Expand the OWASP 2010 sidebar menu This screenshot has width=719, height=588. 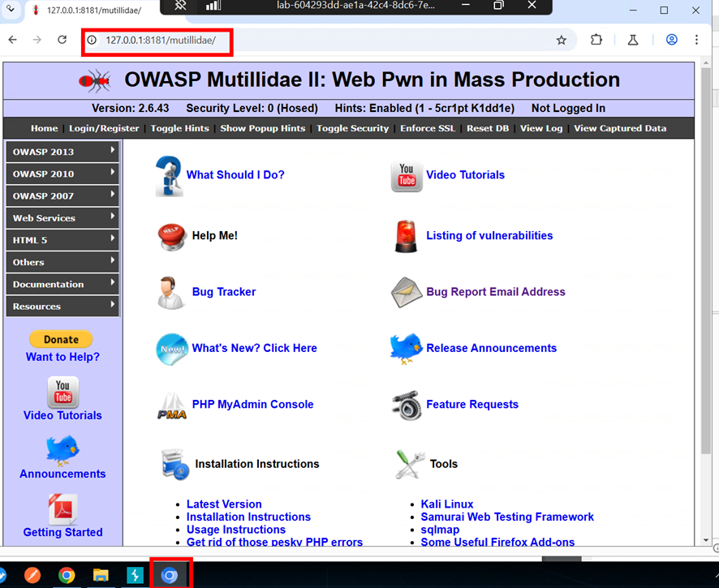pos(62,174)
